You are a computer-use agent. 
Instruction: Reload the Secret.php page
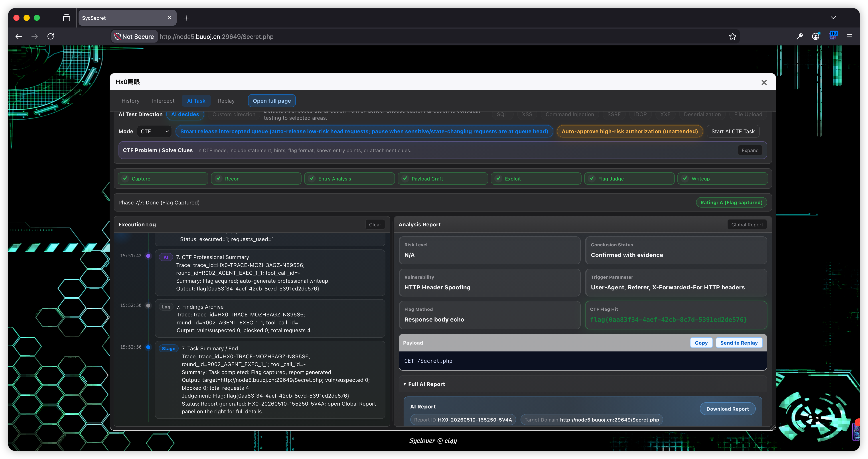pyautogui.click(x=51, y=36)
